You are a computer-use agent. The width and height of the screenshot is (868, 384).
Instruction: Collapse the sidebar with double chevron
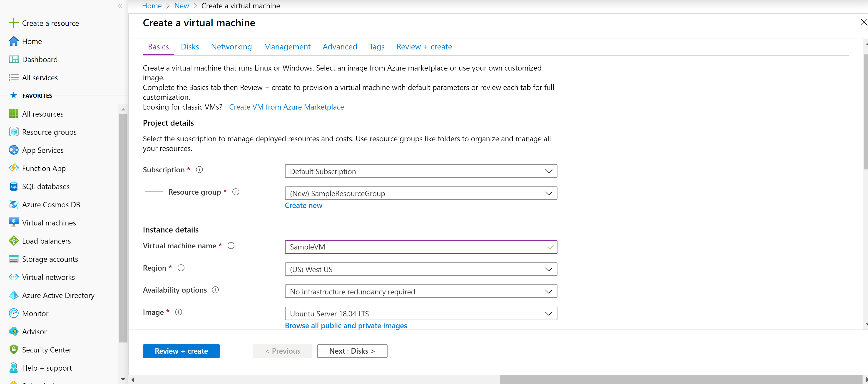click(120, 6)
